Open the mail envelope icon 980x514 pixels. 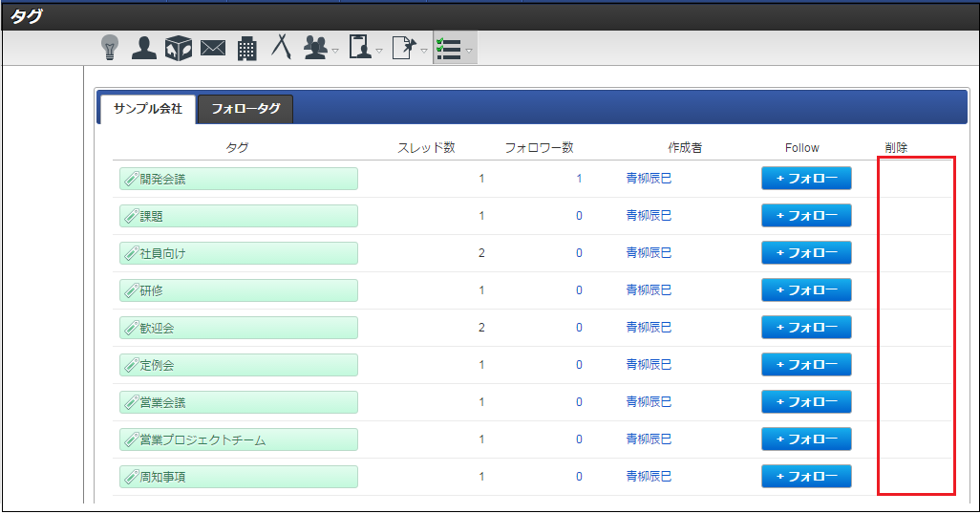pyautogui.click(x=213, y=48)
